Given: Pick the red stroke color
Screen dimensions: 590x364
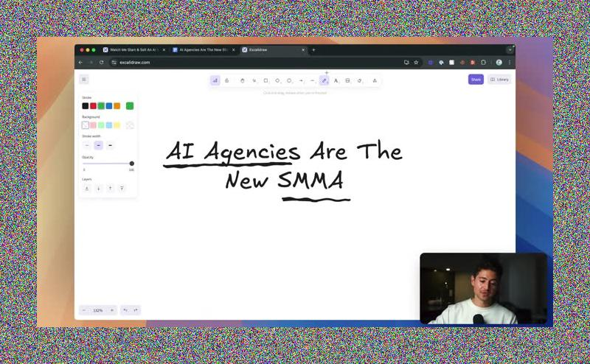Looking at the screenshot, I should [x=94, y=106].
